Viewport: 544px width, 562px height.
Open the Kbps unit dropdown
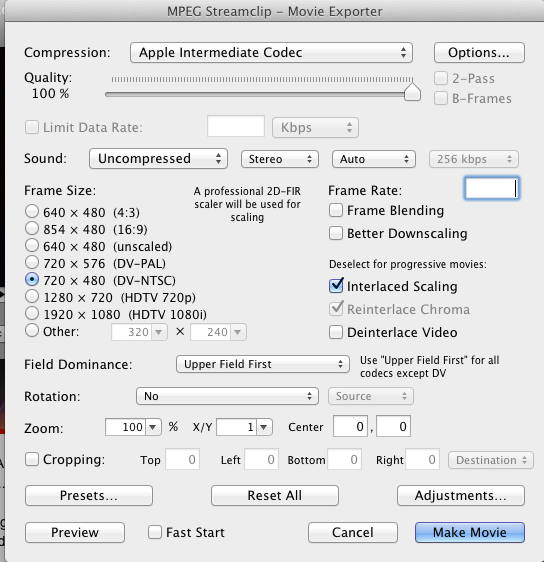tap(315, 128)
